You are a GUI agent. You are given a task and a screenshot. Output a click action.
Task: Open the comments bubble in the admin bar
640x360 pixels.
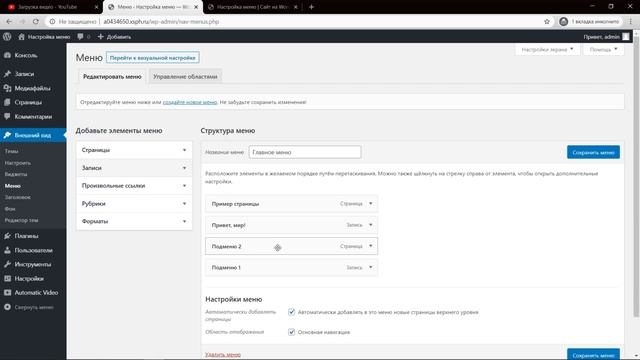[x=80, y=37]
